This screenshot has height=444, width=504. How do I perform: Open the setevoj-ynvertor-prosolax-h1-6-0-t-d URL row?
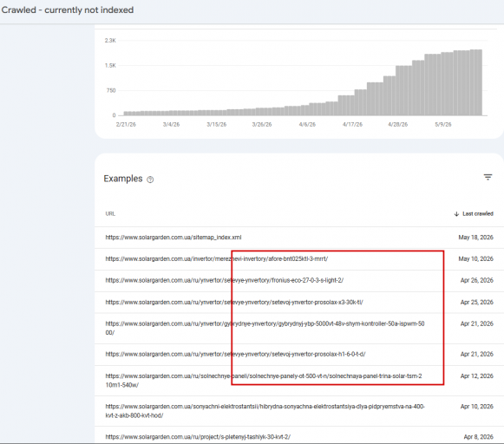pos(299,355)
